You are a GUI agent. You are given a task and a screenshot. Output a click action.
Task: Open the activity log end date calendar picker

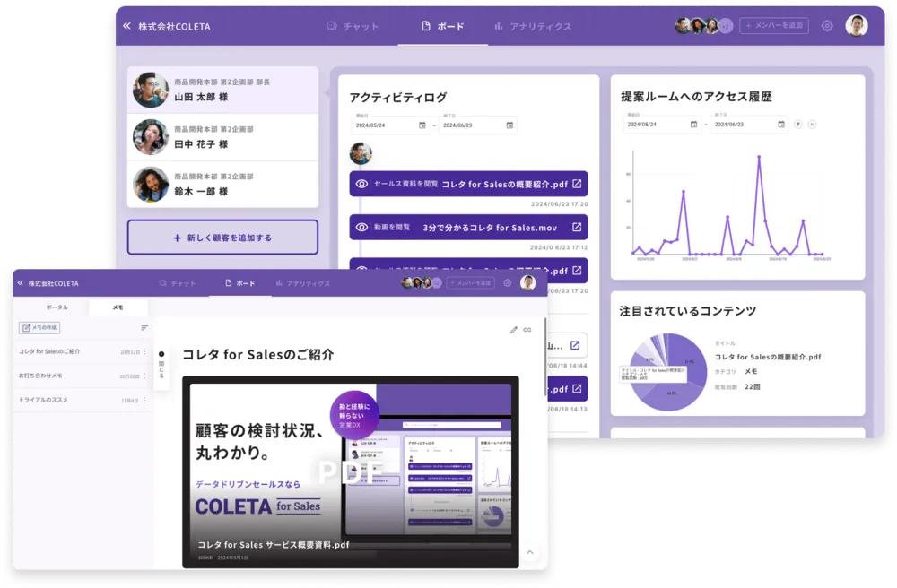(x=509, y=125)
